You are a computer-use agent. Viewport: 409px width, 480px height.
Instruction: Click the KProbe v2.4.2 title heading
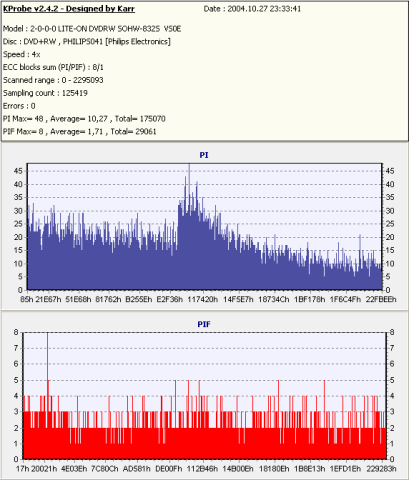tap(69, 9)
